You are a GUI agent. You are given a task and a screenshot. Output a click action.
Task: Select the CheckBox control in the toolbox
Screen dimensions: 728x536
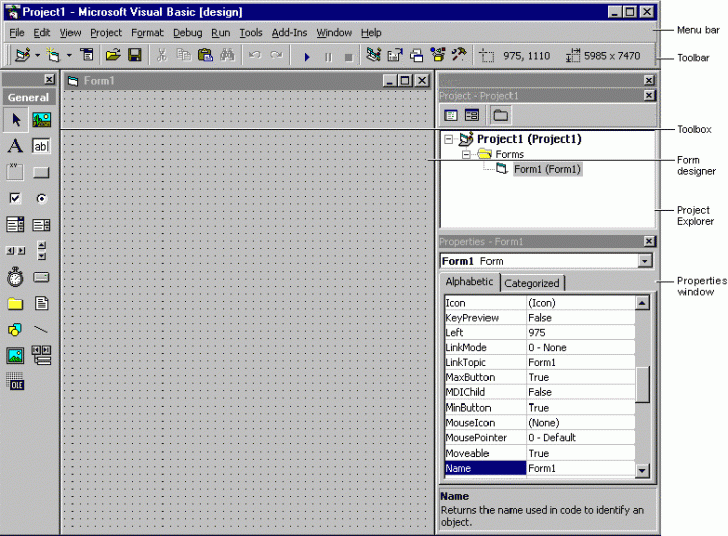click(16, 198)
